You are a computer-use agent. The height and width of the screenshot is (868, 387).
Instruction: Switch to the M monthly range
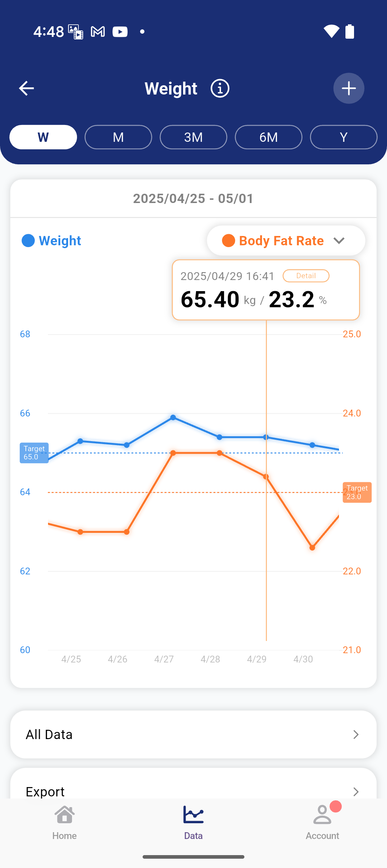[x=118, y=137]
